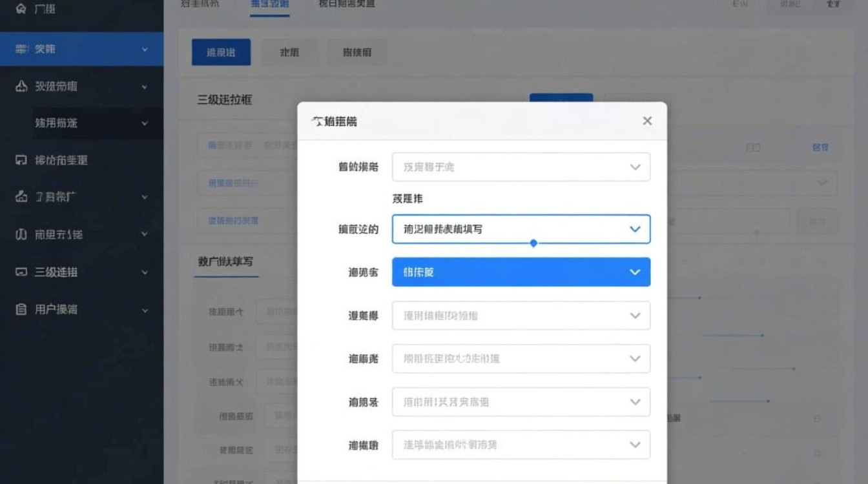
Task: Expand the chevron on the 用户操端 sidebar item
Action: [x=145, y=309]
